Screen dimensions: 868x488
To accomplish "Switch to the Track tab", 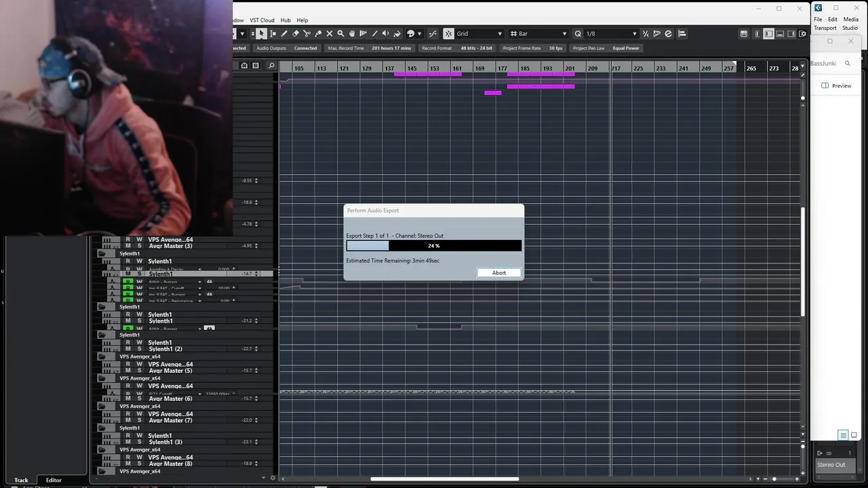I will coord(21,480).
